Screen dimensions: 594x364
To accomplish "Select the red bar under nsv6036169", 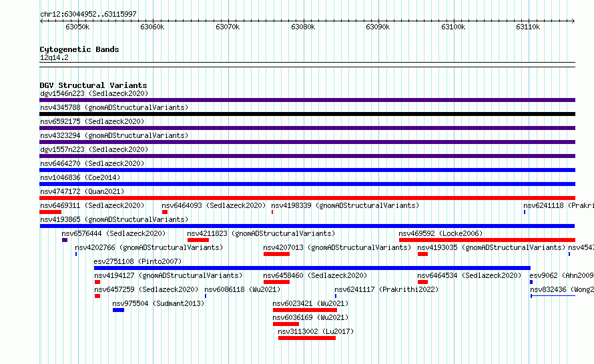I will (x=286, y=324).
